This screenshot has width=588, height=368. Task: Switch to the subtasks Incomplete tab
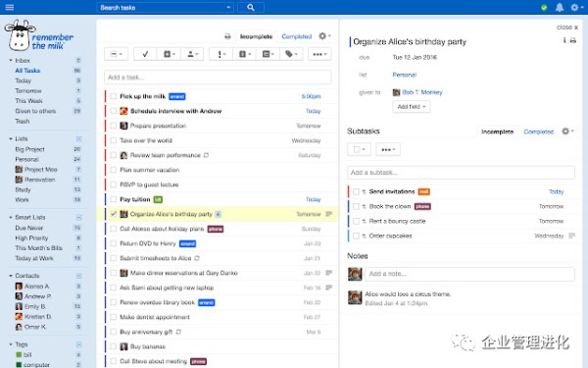(x=497, y=131)
